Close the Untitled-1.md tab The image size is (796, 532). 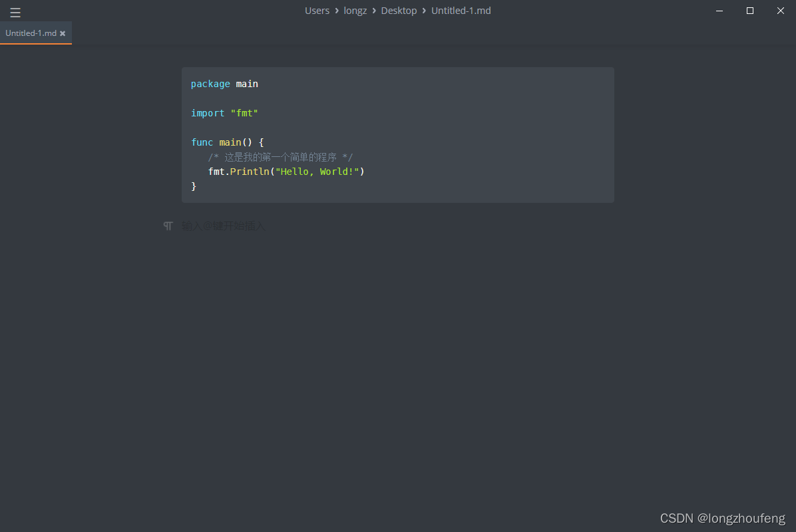pos(63,33)
